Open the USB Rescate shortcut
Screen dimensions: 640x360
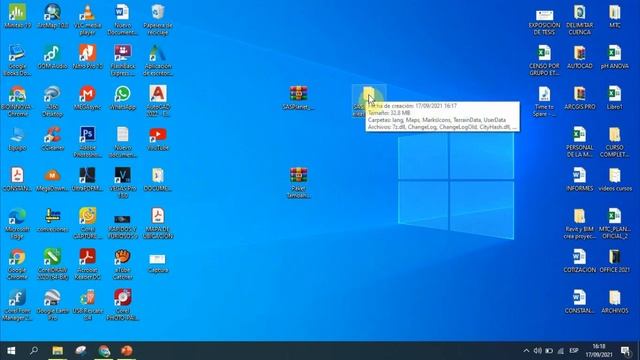tap(87, 305)
